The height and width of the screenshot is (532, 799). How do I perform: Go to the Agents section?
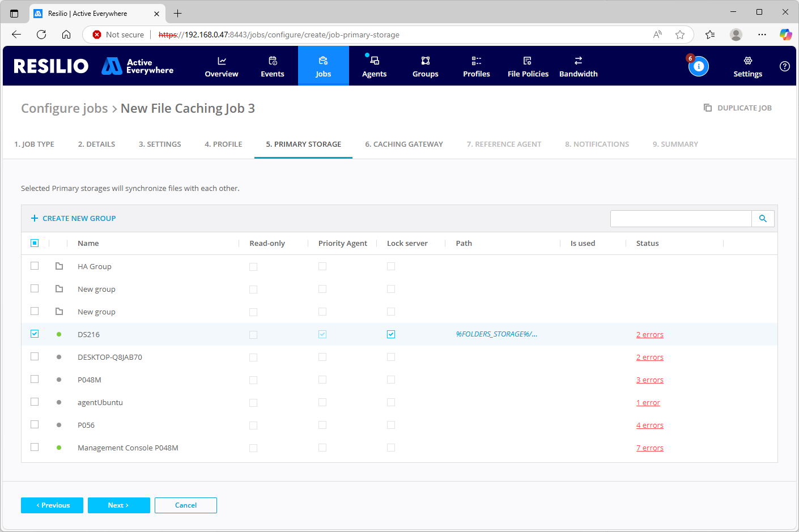click(374, 66)
